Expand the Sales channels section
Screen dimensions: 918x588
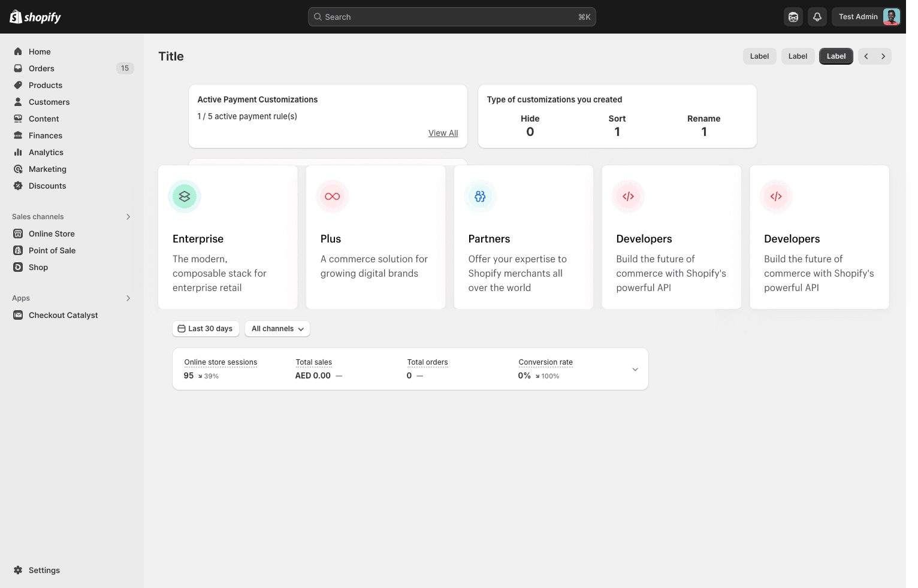(128, 217)
